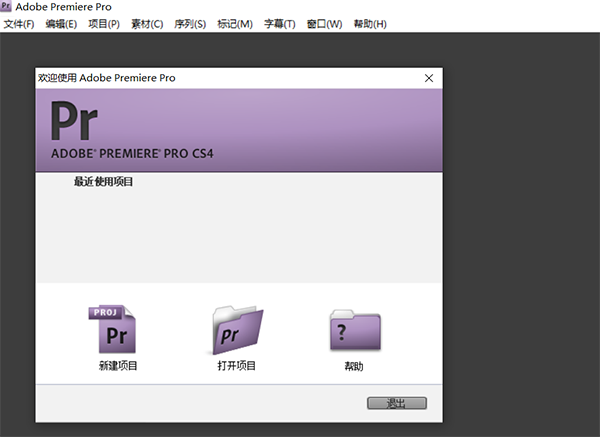Click the 帮助 label under the folder icon

[354, 366]
